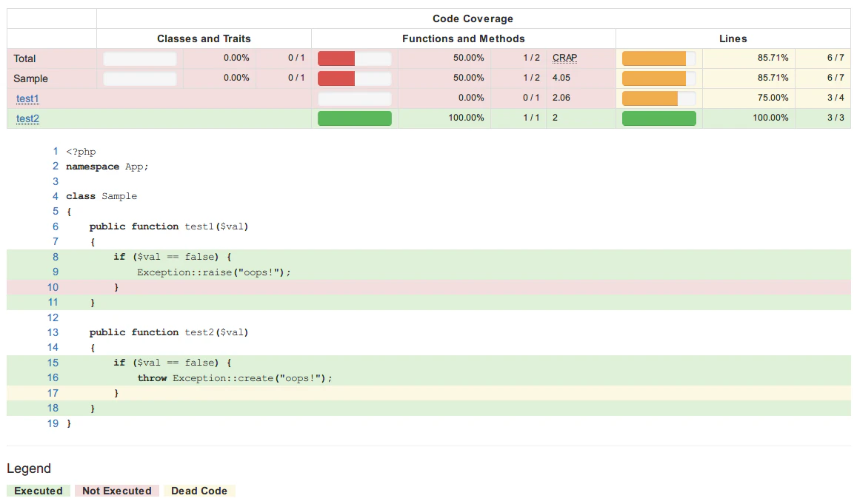Viewport: 857px width, 504px height.
Task: Click "0.00%" in the test1 row
Action: pos(471,98)
